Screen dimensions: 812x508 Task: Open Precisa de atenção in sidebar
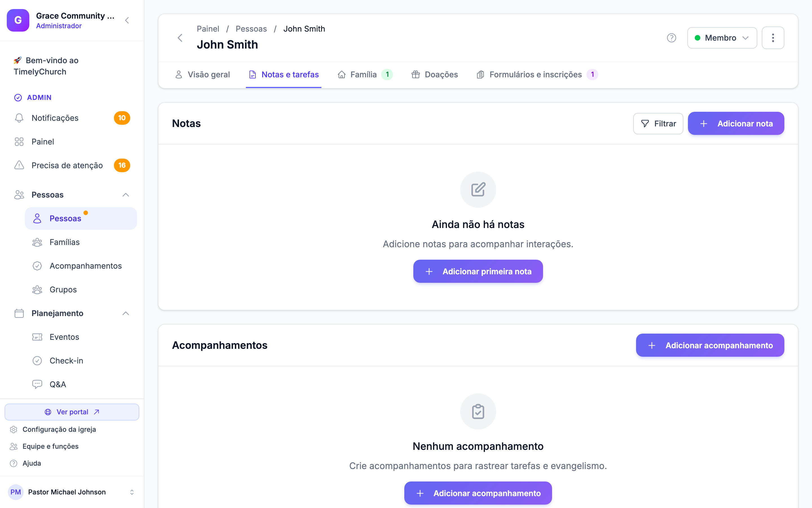point(72,165)
